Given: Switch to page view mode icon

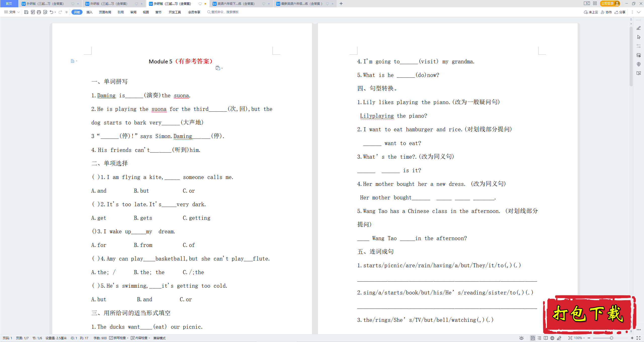Looking at the screenshot, I should 533,338.
